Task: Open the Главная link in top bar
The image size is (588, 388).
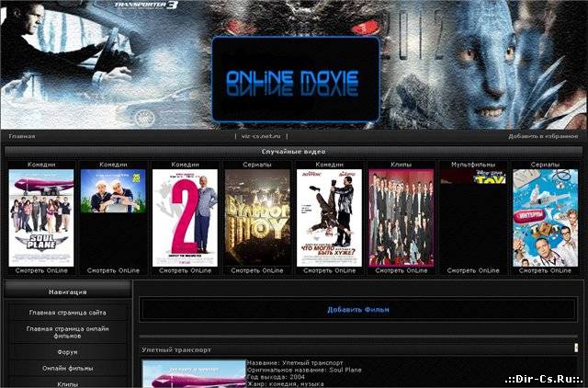Action: [22, 136]
